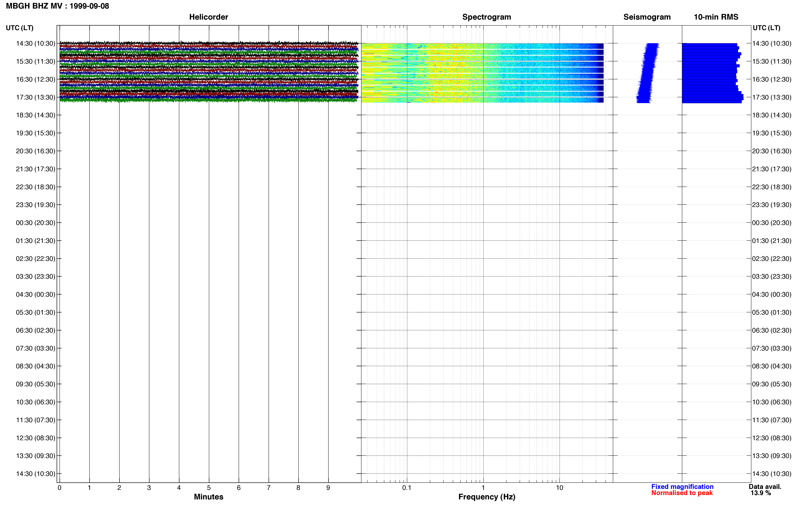Select the Helicorder panel heading
The image size is (812, 508).
pos(209,17)
